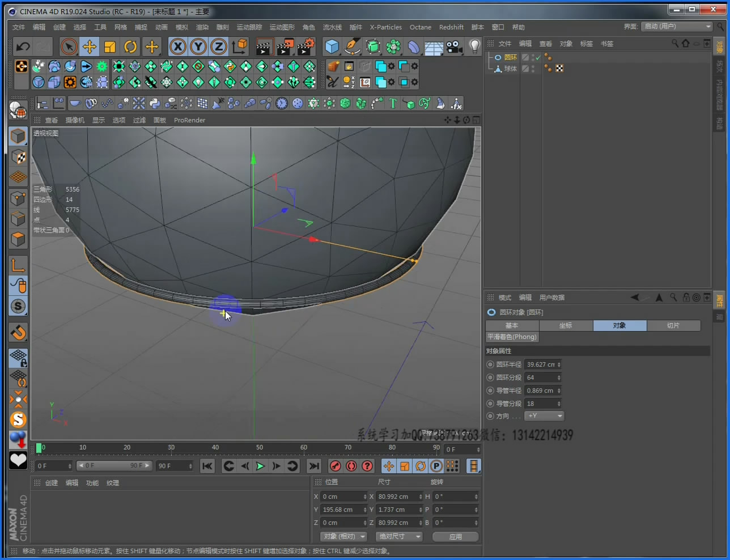Viewport: 730px width, 560px height.
Task: Jump to the animation end
Action: coord(313,466)
